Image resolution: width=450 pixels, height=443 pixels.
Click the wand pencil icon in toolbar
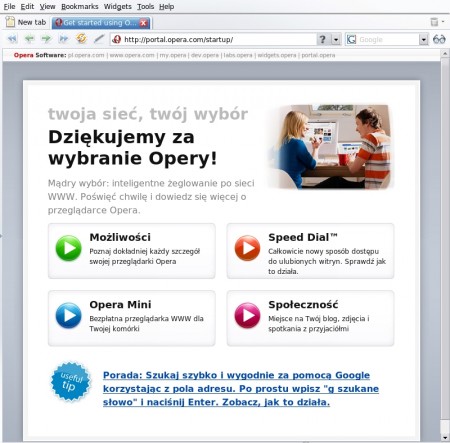tap(99, 39)
